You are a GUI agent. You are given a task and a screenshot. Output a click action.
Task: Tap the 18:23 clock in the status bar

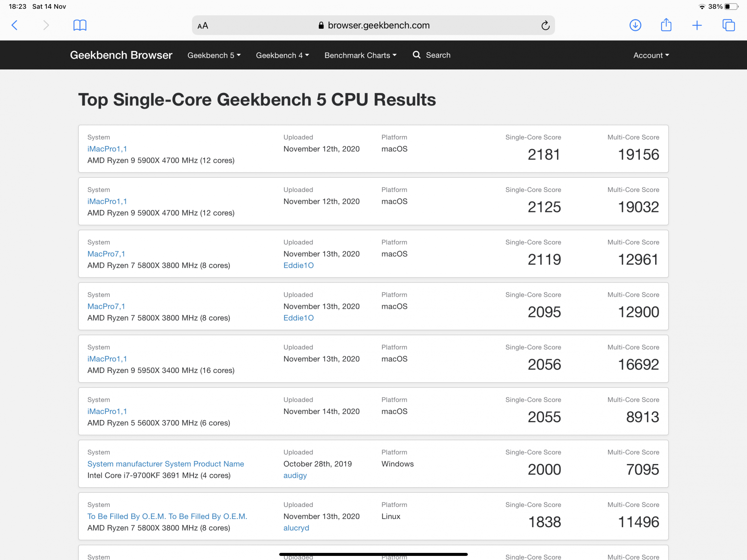(x=18, y=7)
